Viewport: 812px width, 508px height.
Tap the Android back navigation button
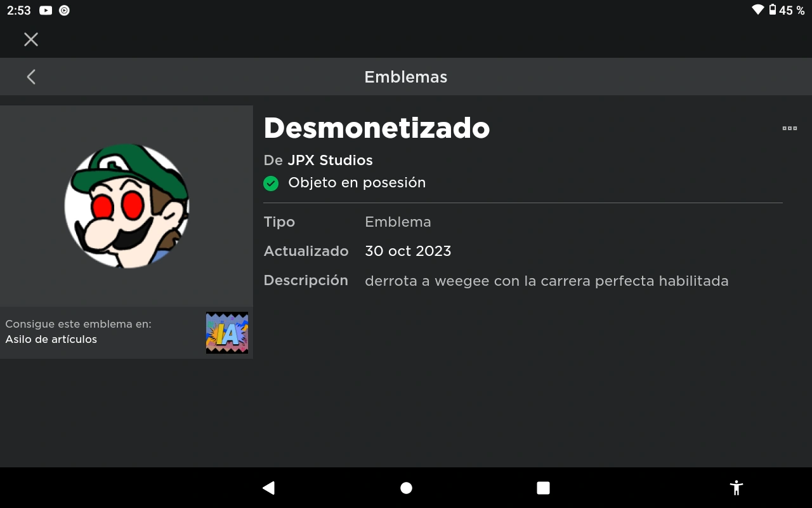click(268, 488)
